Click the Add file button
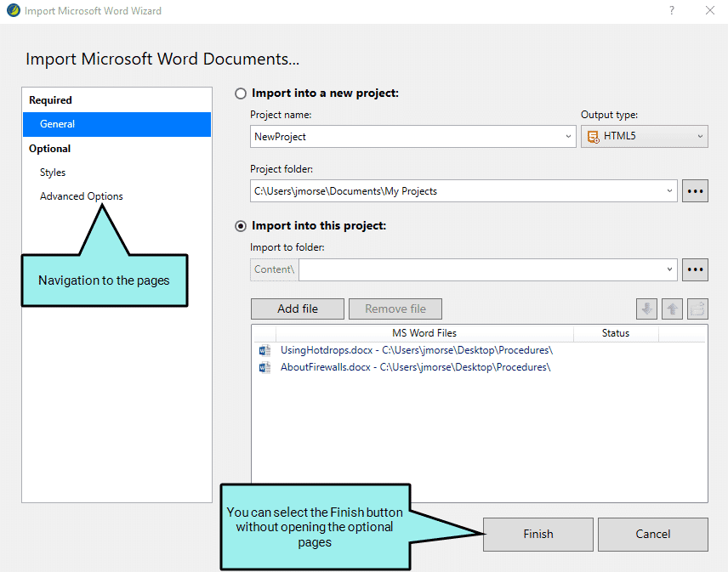The image size is (728, 572). [298, 309]
